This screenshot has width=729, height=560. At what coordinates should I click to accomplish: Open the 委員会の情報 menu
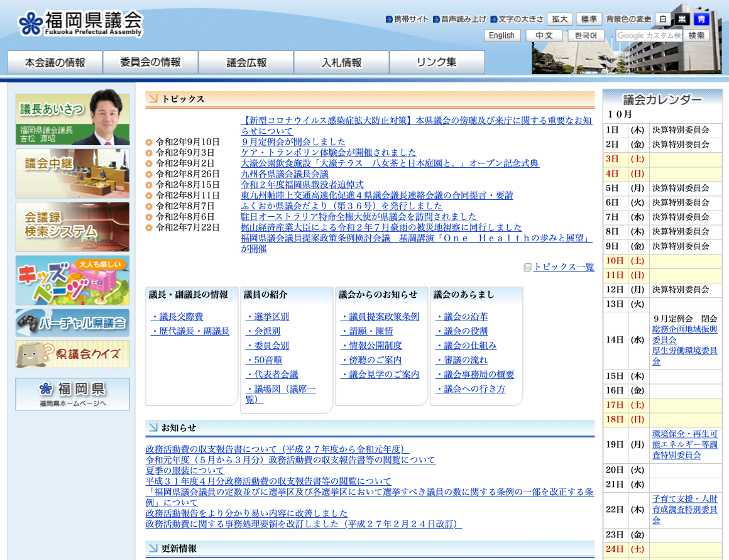click(150, 62)
